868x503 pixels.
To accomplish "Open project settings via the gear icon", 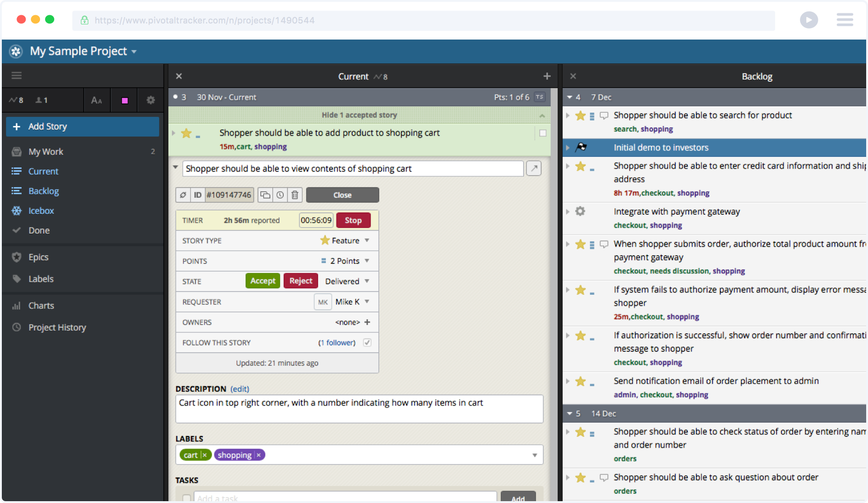I will (x=150, y=100).
